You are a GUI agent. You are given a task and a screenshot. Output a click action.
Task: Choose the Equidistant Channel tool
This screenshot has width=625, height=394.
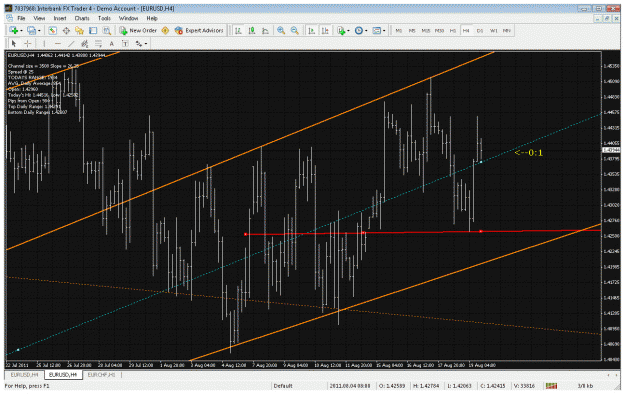pyautogui.click(x=85, y=43)
